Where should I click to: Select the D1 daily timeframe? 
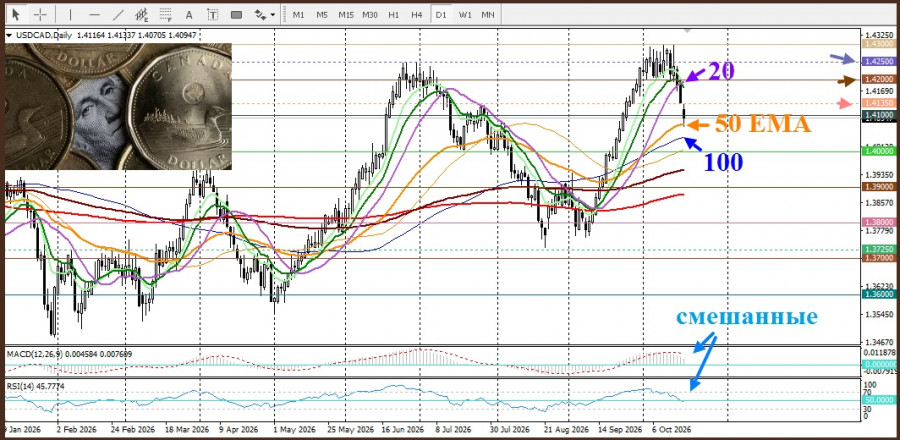(x=441, y=15)
